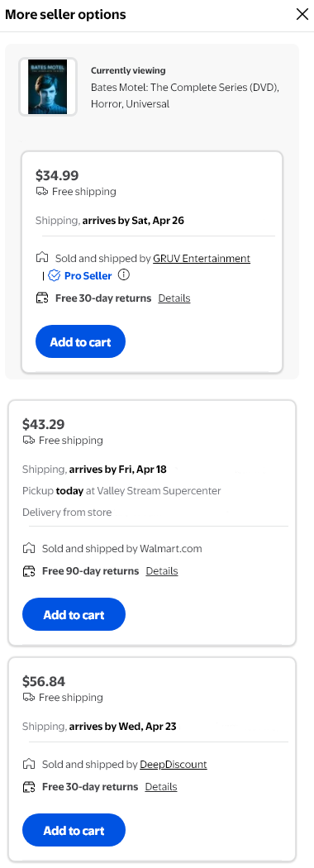Click the store icon beside Walmart.com seller

click(28, 549)
